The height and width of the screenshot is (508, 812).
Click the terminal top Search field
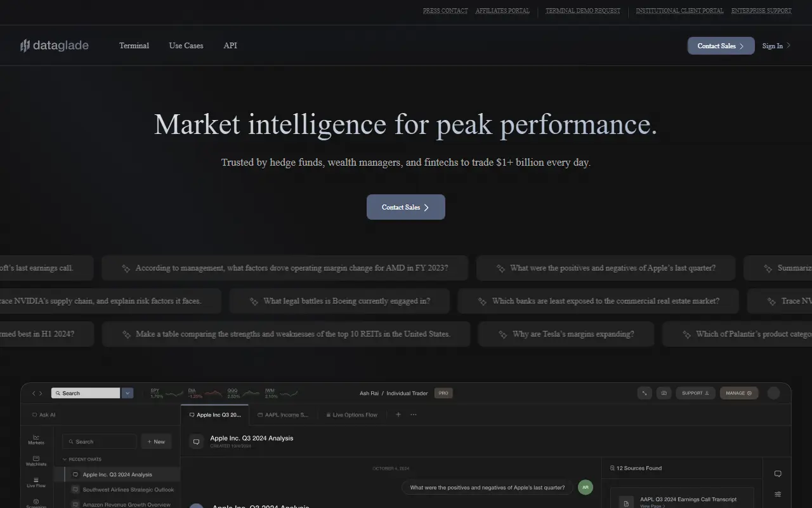click(x=86, y=393)
